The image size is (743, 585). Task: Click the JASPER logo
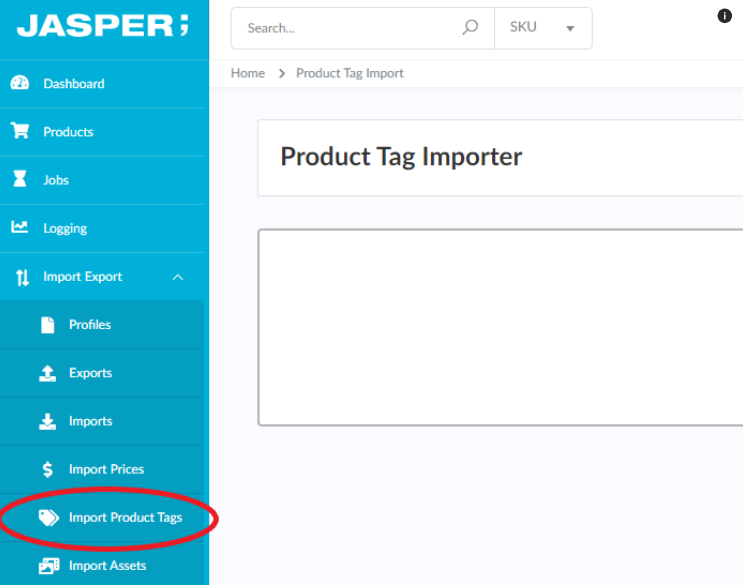coord(102,26)
